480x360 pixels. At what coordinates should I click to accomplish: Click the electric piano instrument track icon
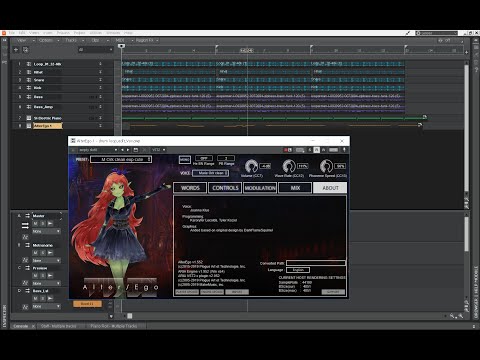point(29,118)
